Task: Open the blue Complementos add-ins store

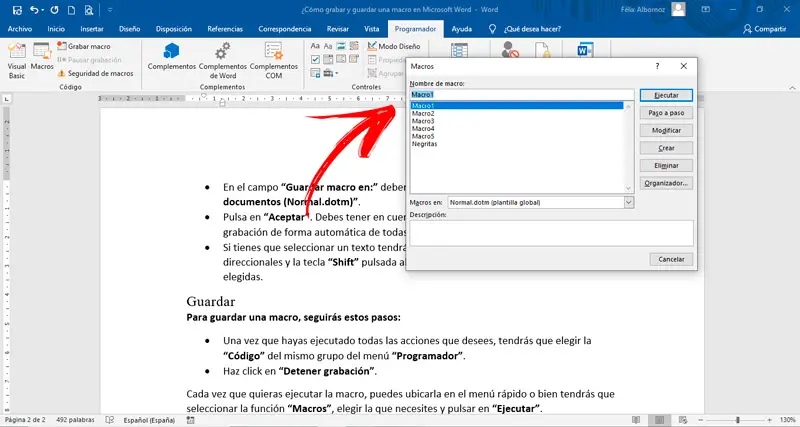Action: tap(171, 57)
